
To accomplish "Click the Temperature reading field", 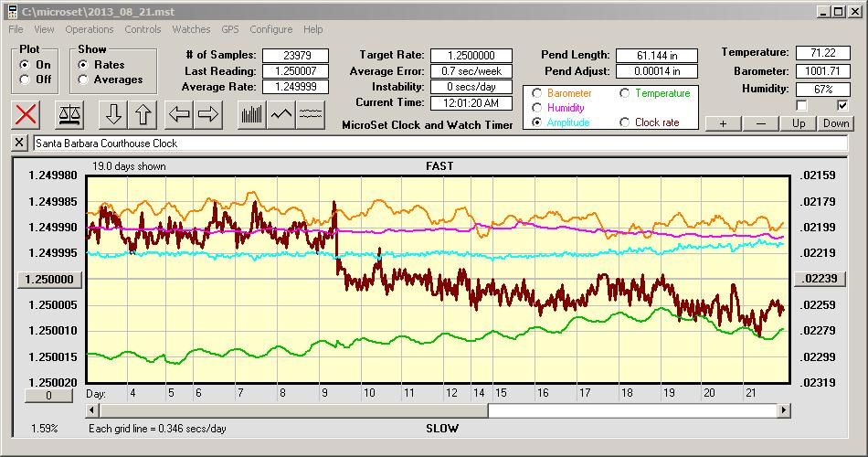I will pos(822,53).
